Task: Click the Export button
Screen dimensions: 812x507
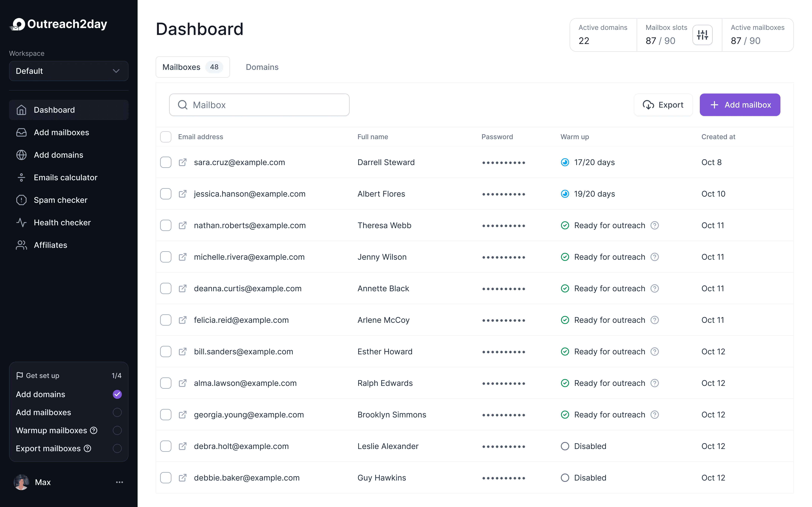Action: coord(663,105)
